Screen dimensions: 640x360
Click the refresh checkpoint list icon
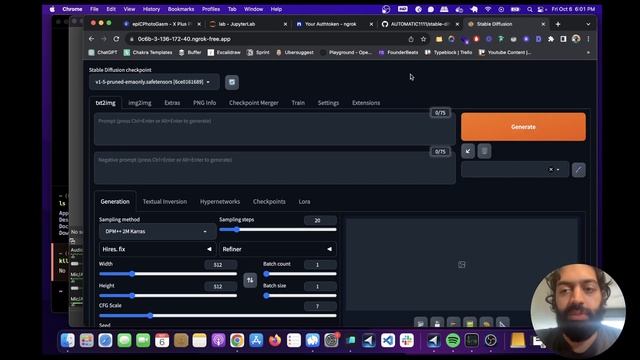[232, 82]
